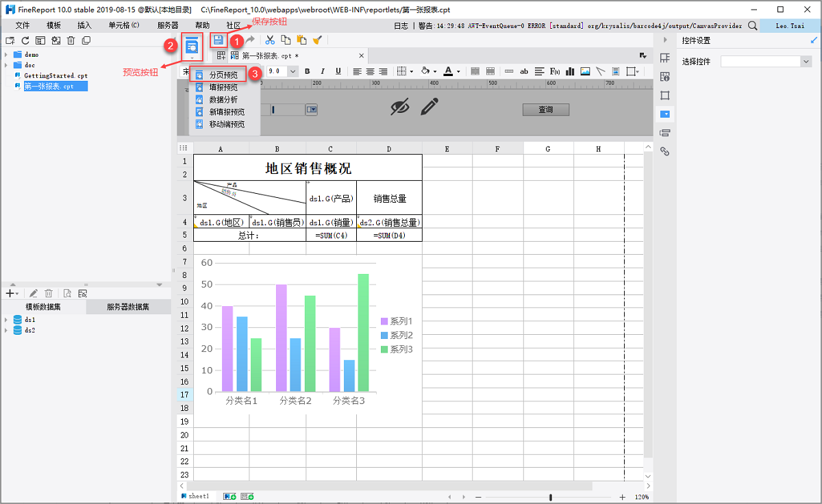Open the font size 9.0 dropdown
Image resolution: width=822 pixels, height=504 pixels.
(x=293, y=71)
